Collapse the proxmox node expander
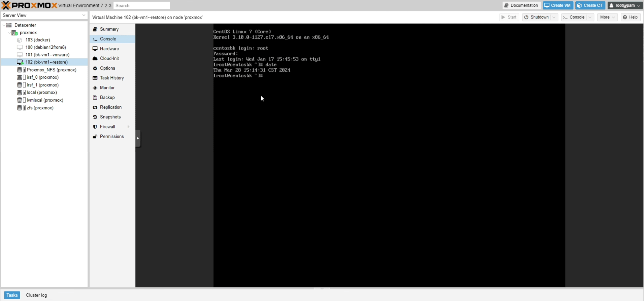Screen dimensions: 644x301 [x=9, y=33]
